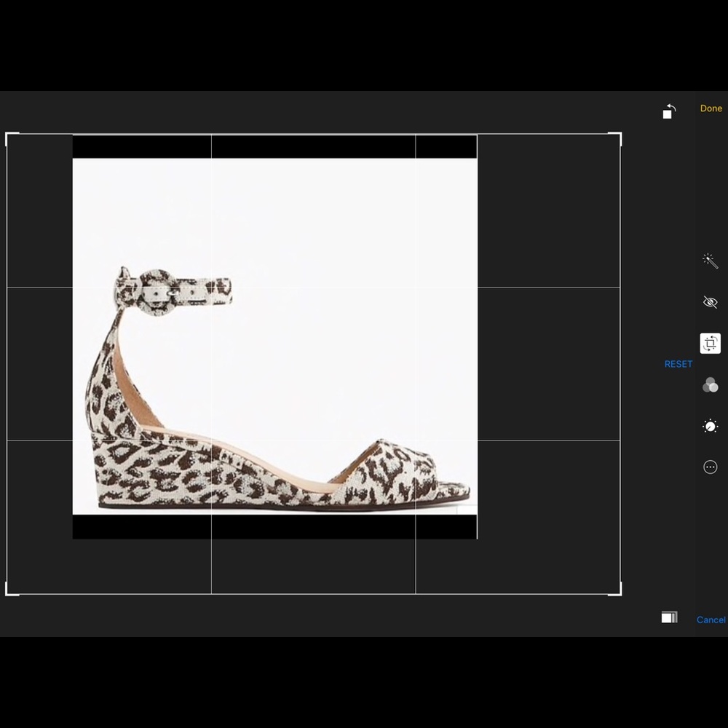Image resolution: width=728 pixels, height=728 pixels.
Task: Switch to the Filters editing tab
Action: pyautogui.click(x=710, y=384)
